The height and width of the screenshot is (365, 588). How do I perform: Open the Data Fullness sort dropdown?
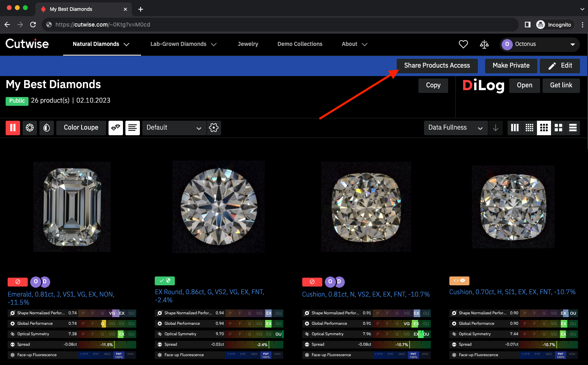[x=455, y=128]
